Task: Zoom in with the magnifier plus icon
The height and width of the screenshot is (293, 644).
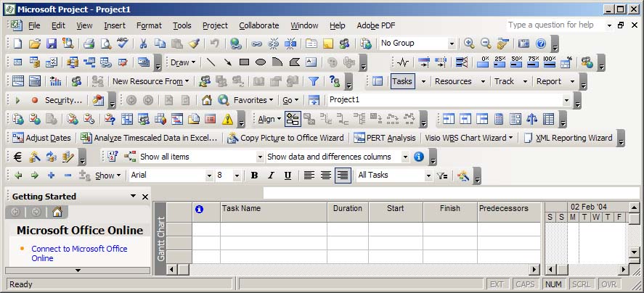Action: click(469, 43)
